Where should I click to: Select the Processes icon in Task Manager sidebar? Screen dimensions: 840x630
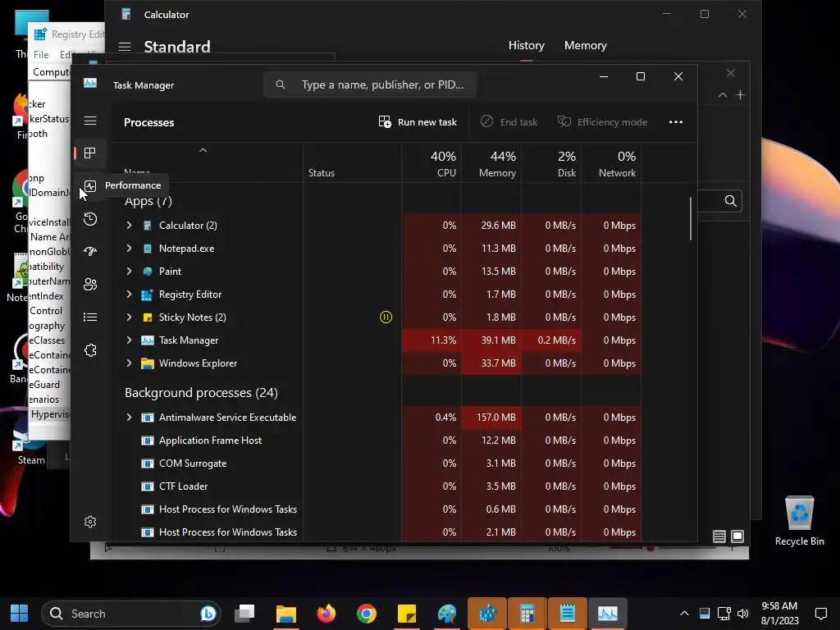coord(90,153)
